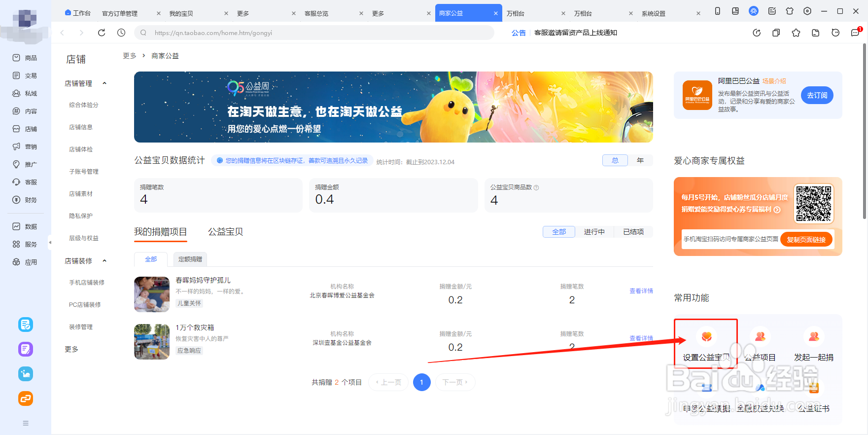Image resolution: width=868 pixels, height=435 pixels.
Task: Click the 去订阅 button
Action: 817,95
